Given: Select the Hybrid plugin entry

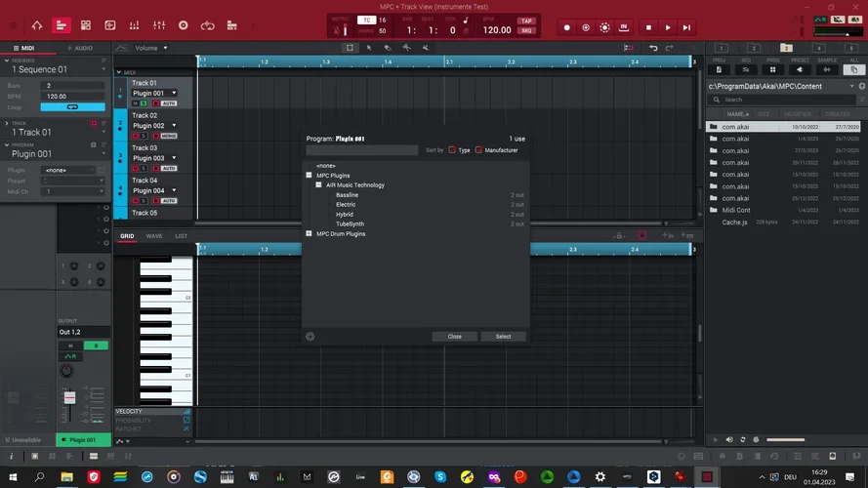Looking at the screenshot, I should tap(345, 214).
